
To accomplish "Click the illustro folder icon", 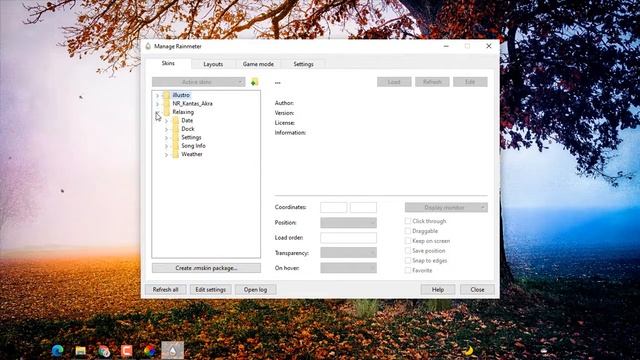I will [167, 95].
